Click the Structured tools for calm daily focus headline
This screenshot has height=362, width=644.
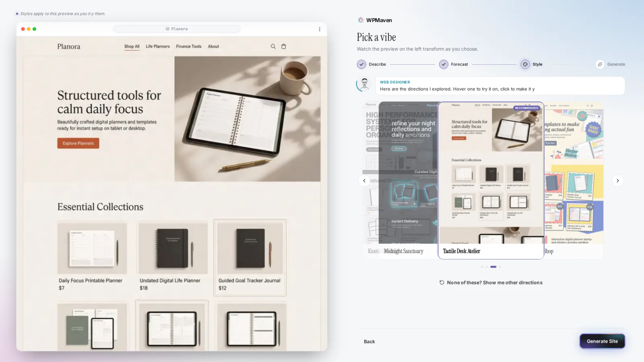(x=109, y=102)
